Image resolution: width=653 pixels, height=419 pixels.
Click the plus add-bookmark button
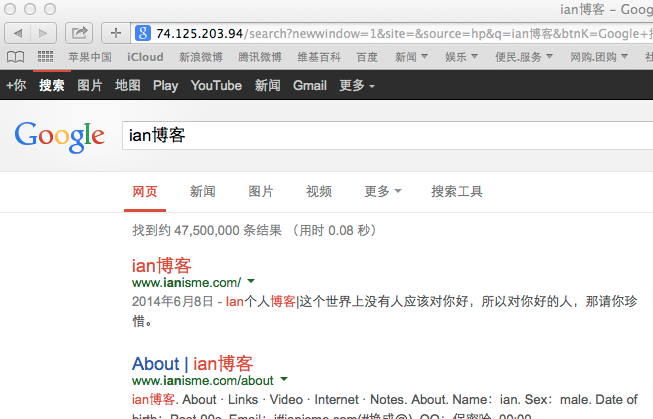pyautogui.click(x=116, y=33)
